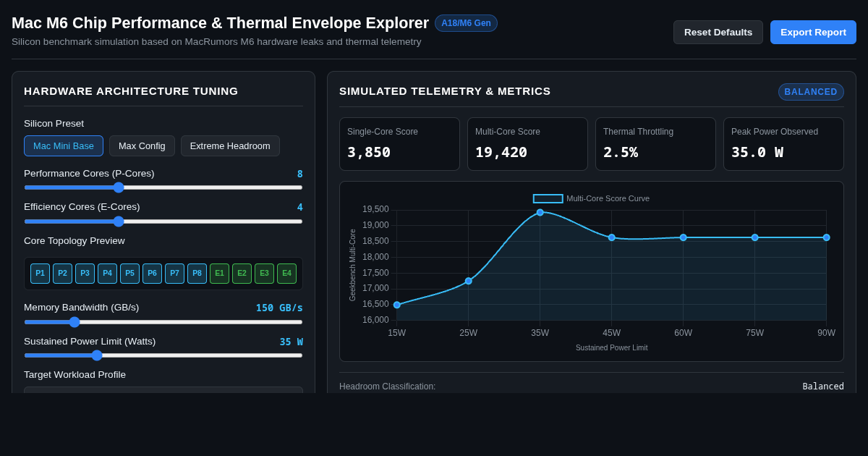Adjust the Performance Cores slider
The height and width of the screenshot is (456, 868).
(163, 187)
